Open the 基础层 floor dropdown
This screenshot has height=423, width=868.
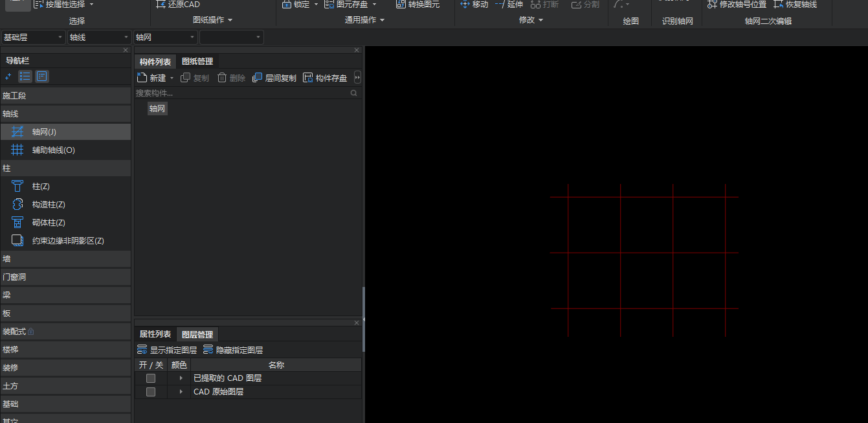click(34, 38)
